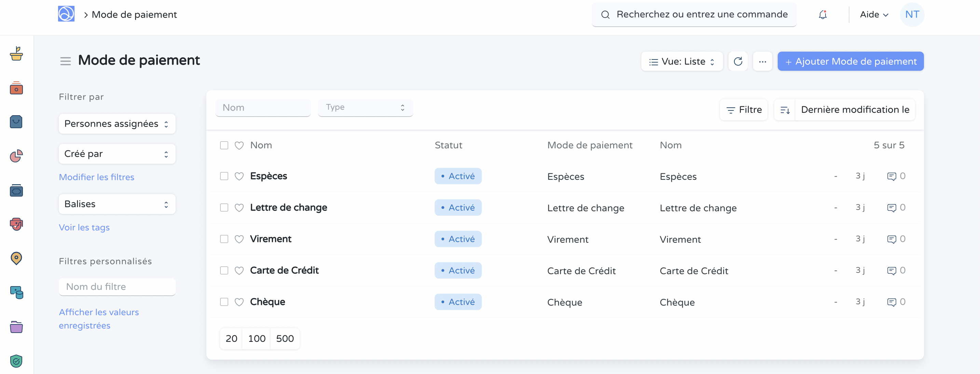Toggle the sidebar hamburger icon
This screenshot has height=374, width=980.
pos(65,61)
